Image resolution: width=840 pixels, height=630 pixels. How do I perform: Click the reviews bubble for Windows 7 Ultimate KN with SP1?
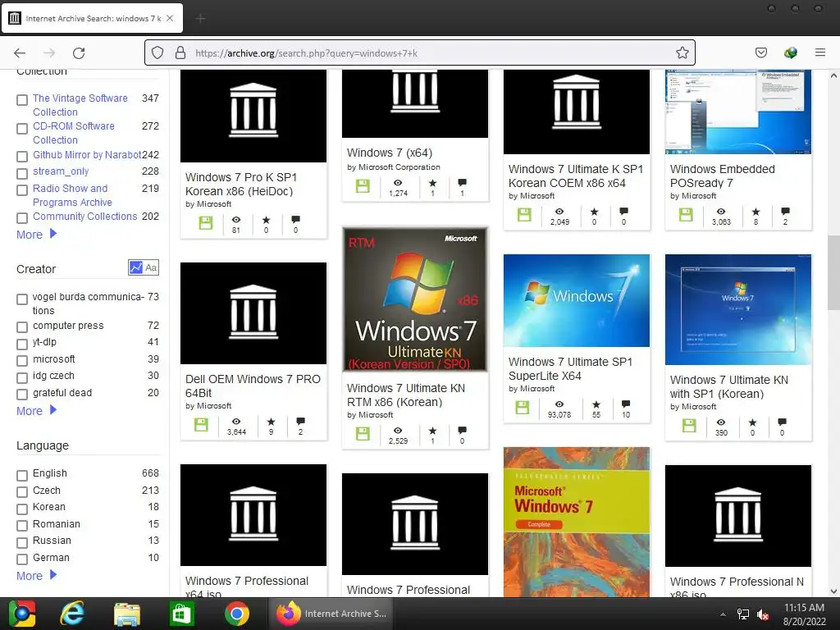(x=782, y=422)
